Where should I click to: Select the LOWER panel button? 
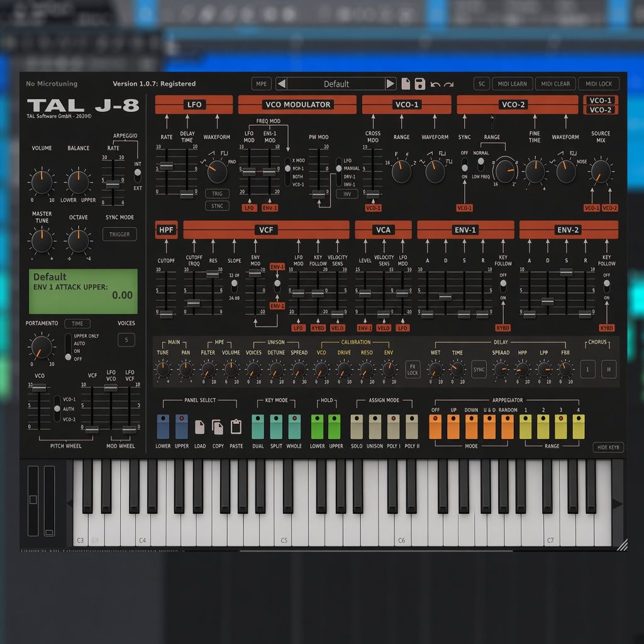163,427
